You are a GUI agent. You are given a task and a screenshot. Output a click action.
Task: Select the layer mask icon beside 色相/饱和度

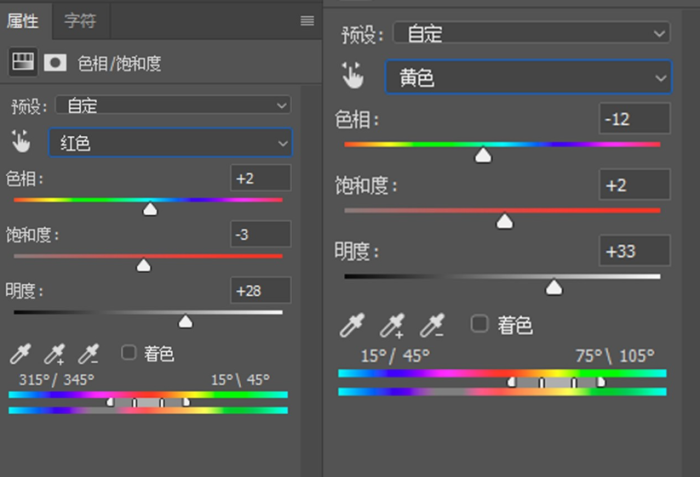(55, 63)
